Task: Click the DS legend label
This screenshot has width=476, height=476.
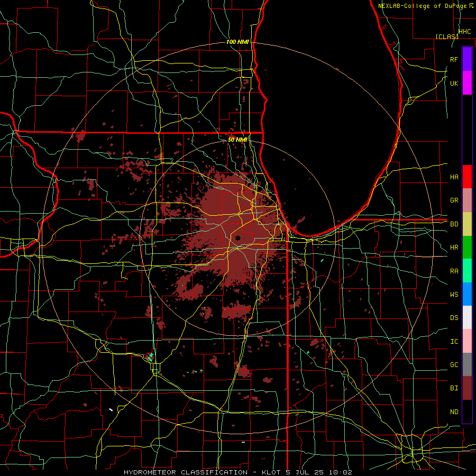Action: [x=454, y=317]
